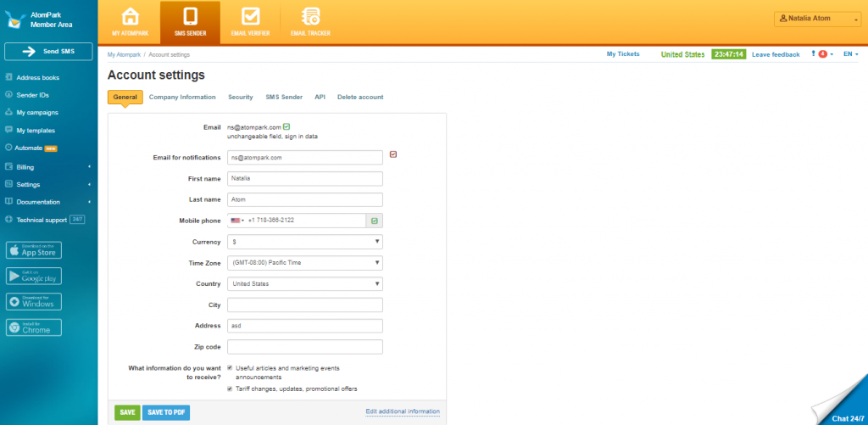Click the Google Play badge
This screenshot has height=425, width=868.
(34, 276)
